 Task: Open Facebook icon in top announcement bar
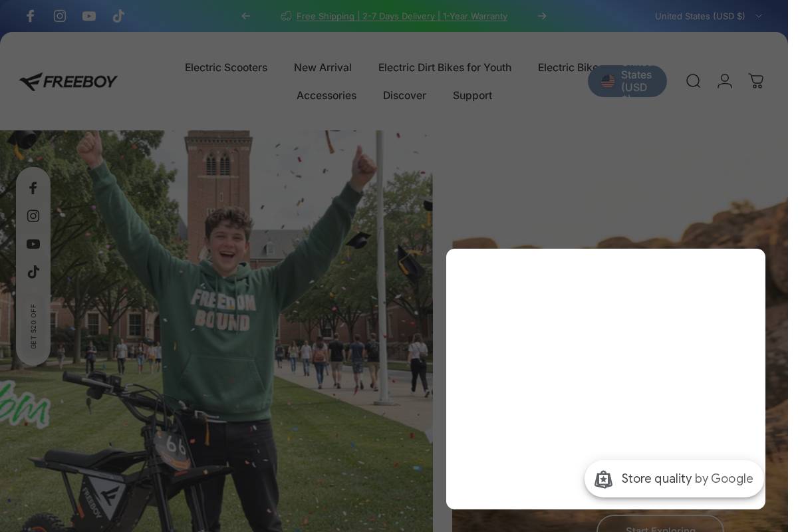coord(31,16)
